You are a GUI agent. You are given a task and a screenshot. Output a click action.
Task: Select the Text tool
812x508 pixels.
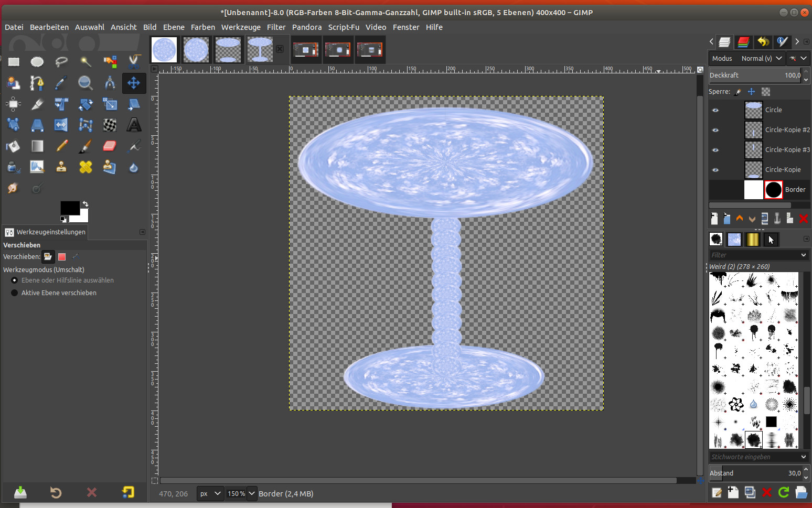point(134,125)
